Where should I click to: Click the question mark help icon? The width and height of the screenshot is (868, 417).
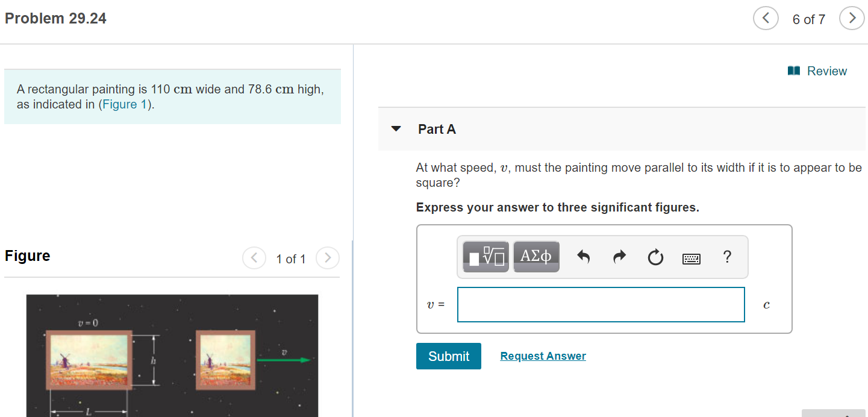tap(726, 257)
